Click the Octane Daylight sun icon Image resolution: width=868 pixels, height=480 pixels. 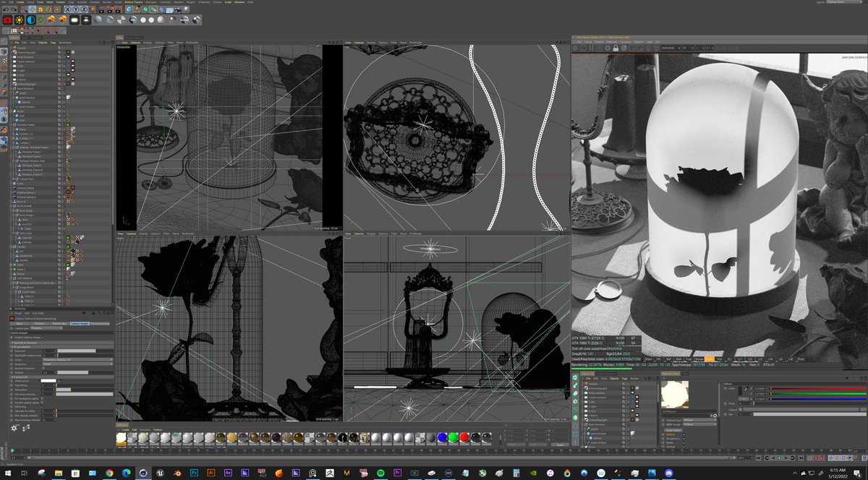click(x=19, y=20)
